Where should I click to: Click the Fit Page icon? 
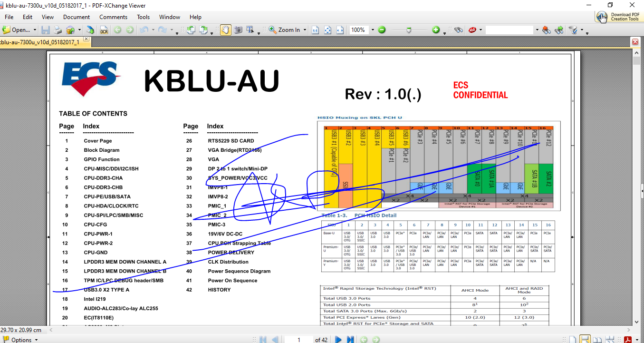point(327,30)
